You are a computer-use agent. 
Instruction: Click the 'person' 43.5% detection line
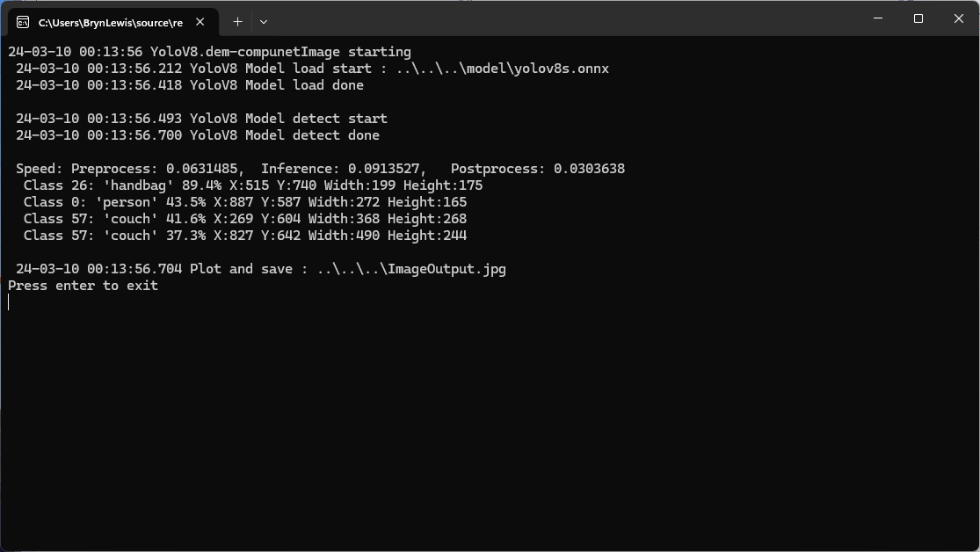[245, 202]
